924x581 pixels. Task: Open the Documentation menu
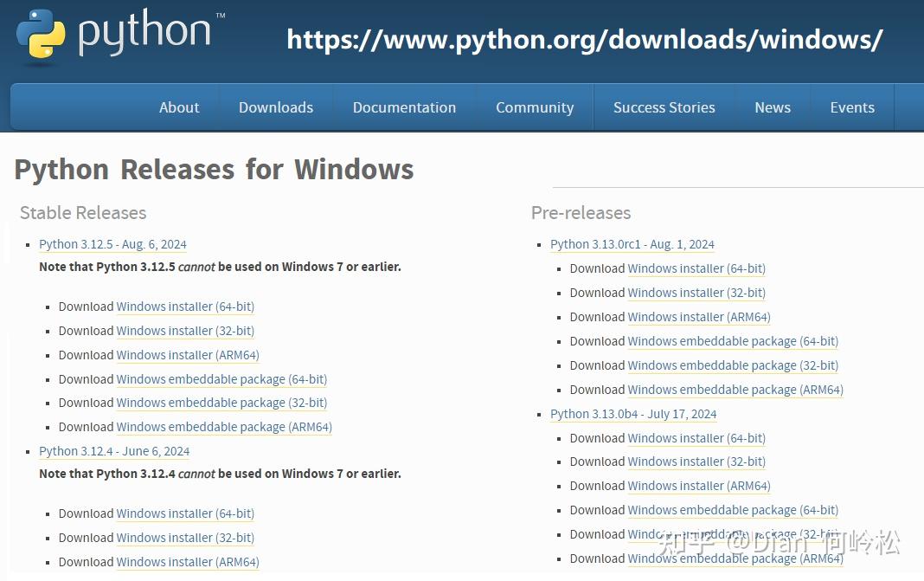click(404, 107)
